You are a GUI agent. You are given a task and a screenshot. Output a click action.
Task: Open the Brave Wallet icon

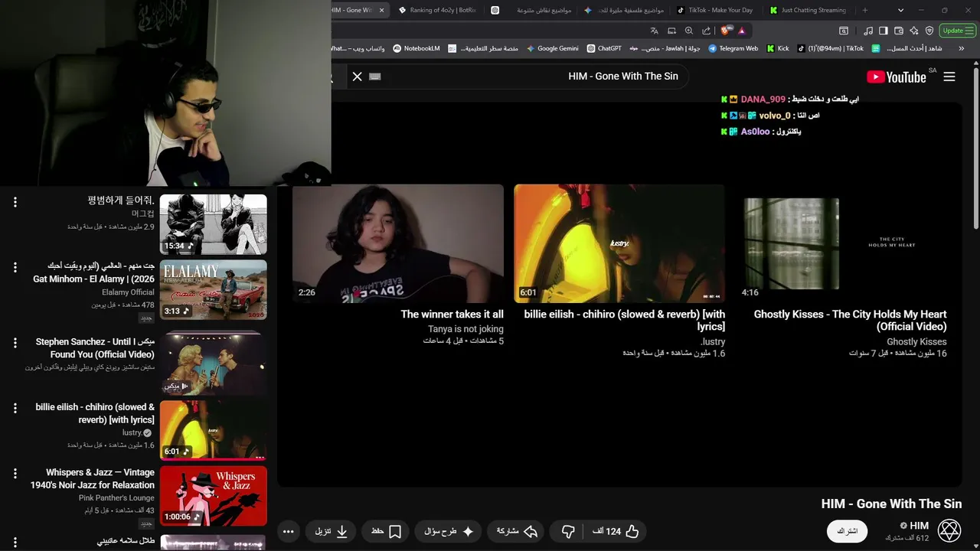[x=898, y=31]
